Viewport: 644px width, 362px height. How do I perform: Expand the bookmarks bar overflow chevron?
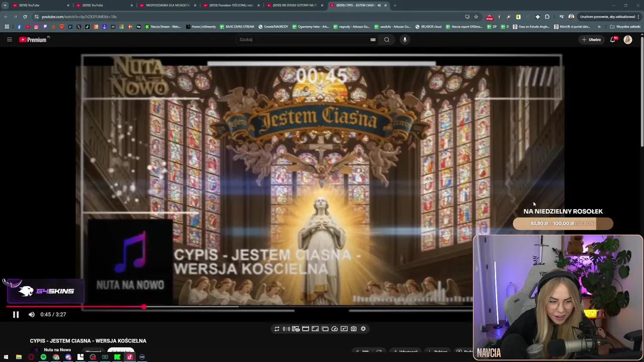(x=599, y=27)
